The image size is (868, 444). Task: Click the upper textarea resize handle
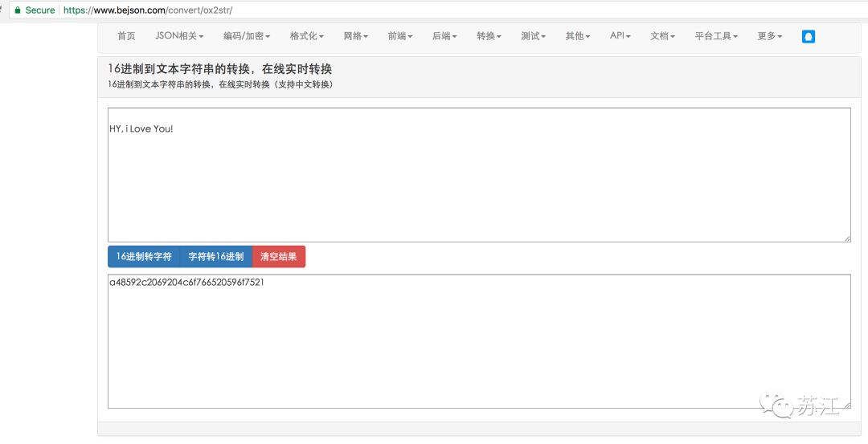pyautogui.click(x=847, y=238)
